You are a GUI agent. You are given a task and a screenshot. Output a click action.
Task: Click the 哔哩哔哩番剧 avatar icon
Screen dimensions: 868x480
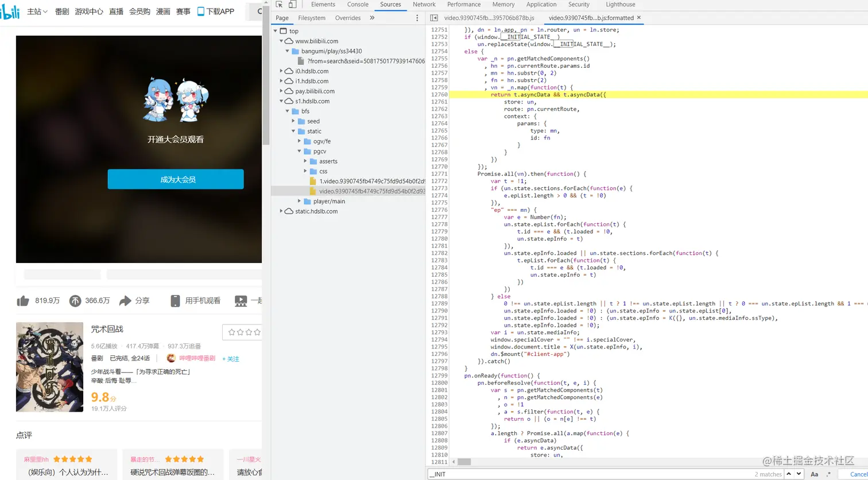pyautogui.click(x=171, y=358)
